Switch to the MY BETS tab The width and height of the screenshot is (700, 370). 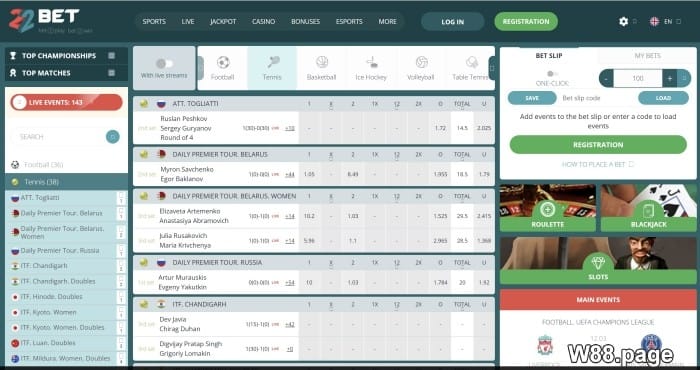(x=647, y=56)
